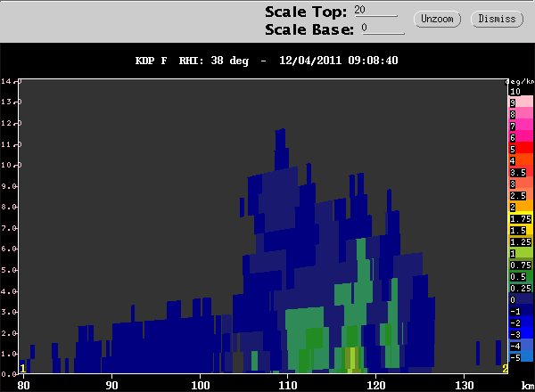
Task: Click the 80 km range axis label
Action: coord(23,385)
